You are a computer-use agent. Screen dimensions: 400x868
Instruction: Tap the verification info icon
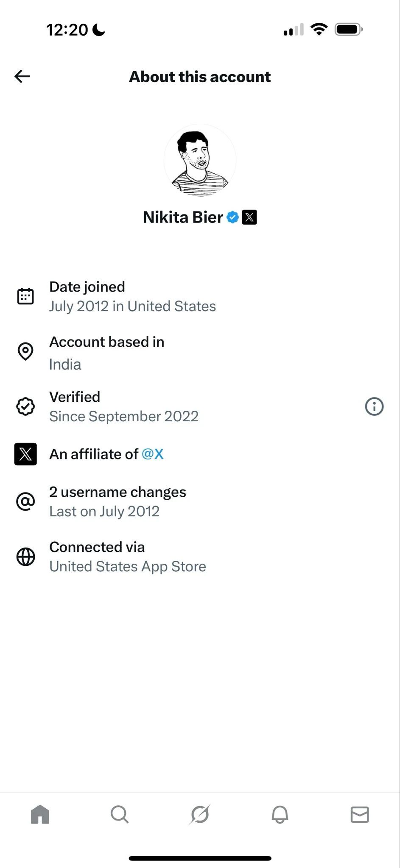(x=374, y=406)
